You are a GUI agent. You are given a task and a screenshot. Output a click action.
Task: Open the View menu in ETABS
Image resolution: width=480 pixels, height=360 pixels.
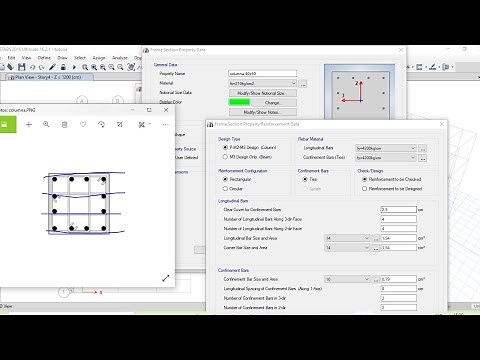(x=26, y=58)
